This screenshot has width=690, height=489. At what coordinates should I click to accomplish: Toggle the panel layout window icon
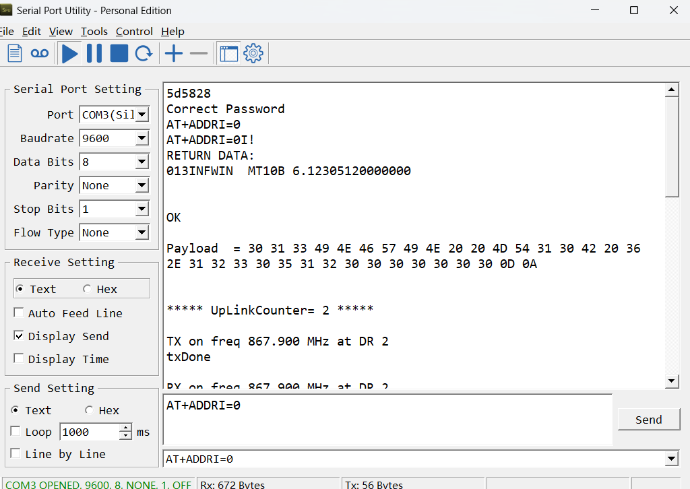229,54
